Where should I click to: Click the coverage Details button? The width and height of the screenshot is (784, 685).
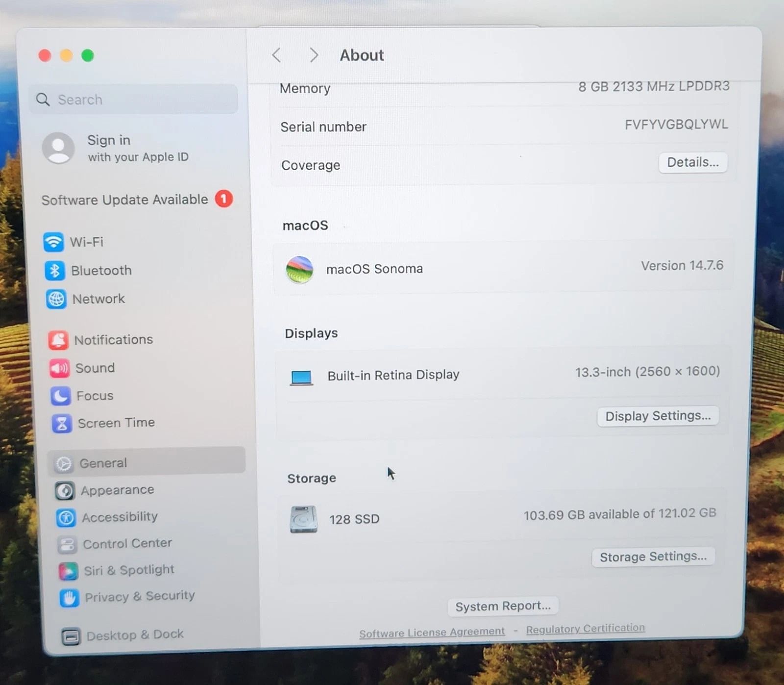[x=692, y=162]
